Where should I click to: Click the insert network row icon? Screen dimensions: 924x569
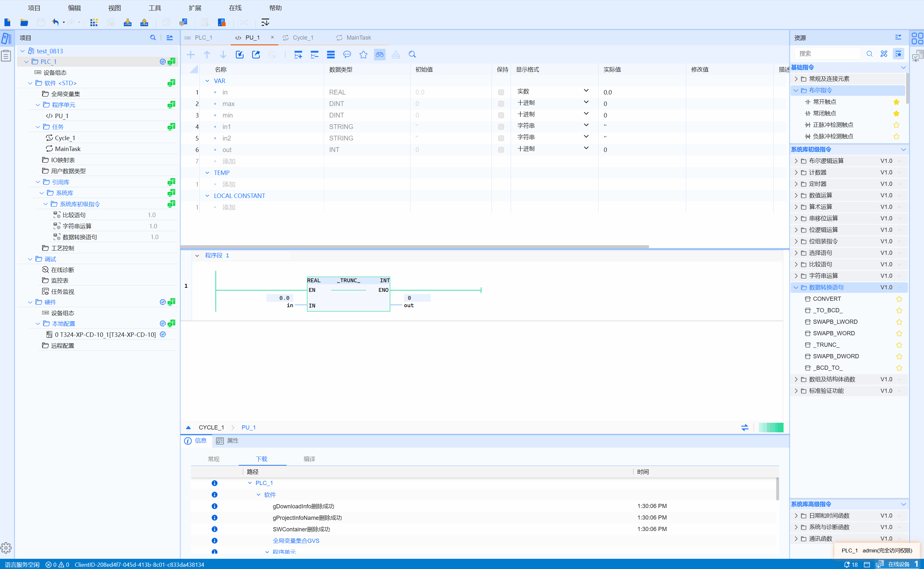[x=298, y=55]
